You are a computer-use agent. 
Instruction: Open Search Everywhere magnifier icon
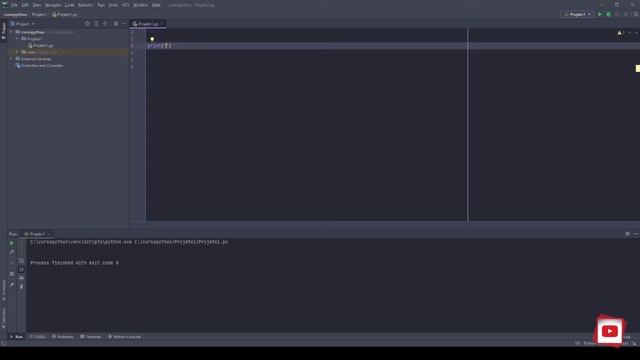click(636, 14)
